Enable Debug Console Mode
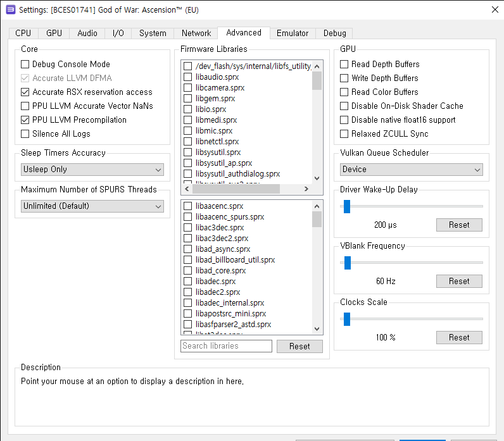This screenshot has width=504, height=441. (x=25, y=65)
